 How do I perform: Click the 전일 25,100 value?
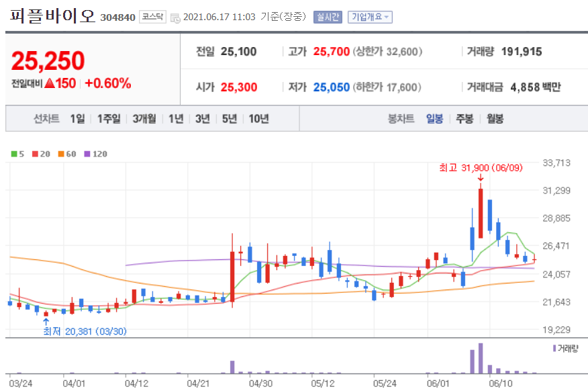click(238, 52)
